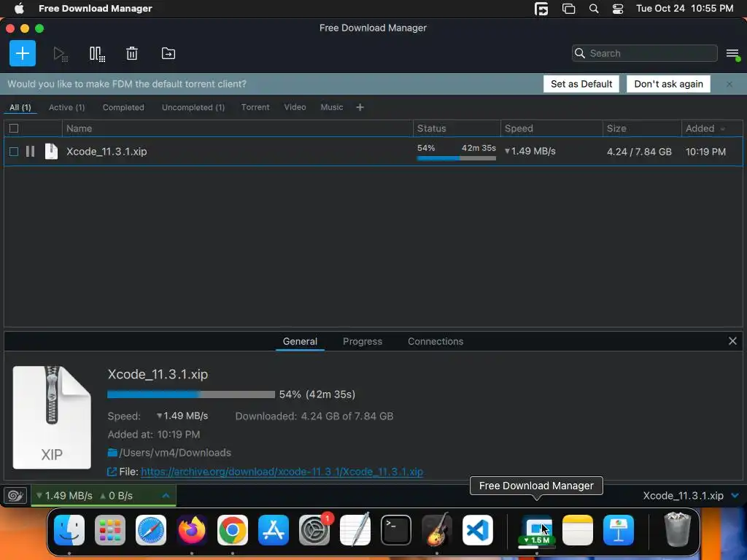
Task: Expand the Xcode_11.3.1.xip bottom-right dropdown
Action: [735, 496]
